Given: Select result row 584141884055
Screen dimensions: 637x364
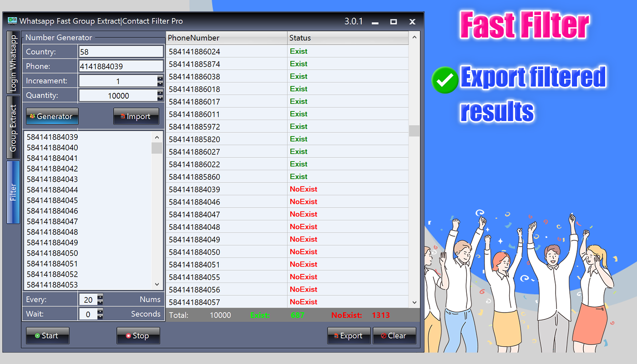Looking at the screenshot, I should point(287,277).
